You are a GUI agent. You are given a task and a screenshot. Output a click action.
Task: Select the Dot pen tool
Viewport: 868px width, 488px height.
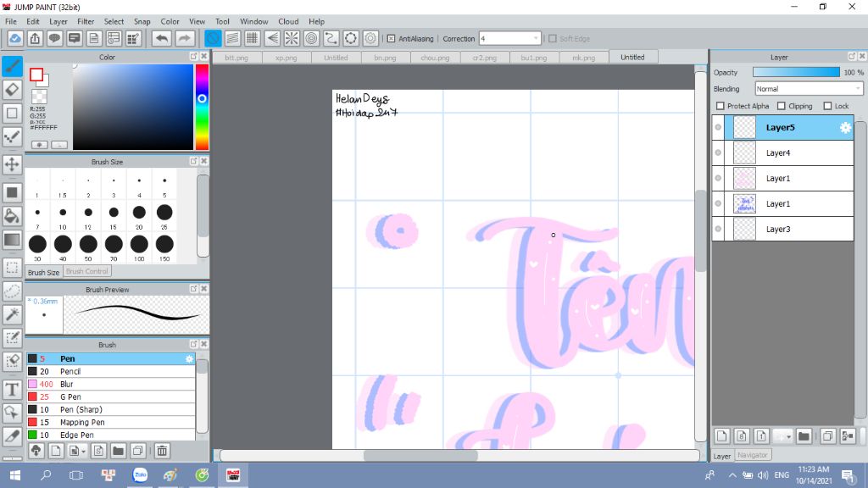[12, 136]
